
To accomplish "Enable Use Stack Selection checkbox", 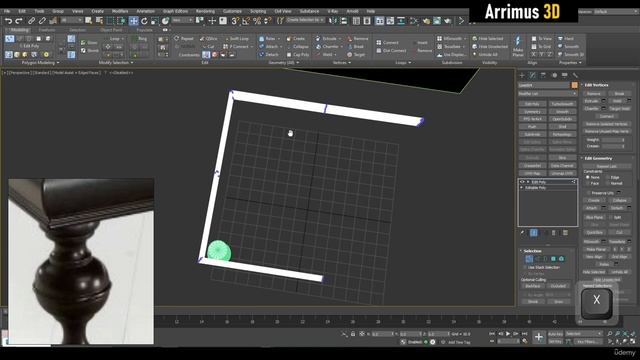I will click(x=525, y=267).
